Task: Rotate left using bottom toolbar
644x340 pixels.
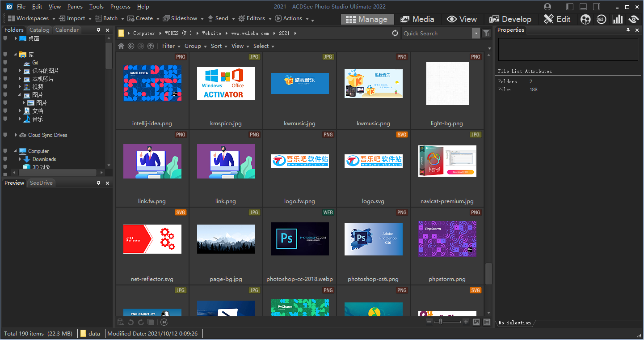Action: 130,322
